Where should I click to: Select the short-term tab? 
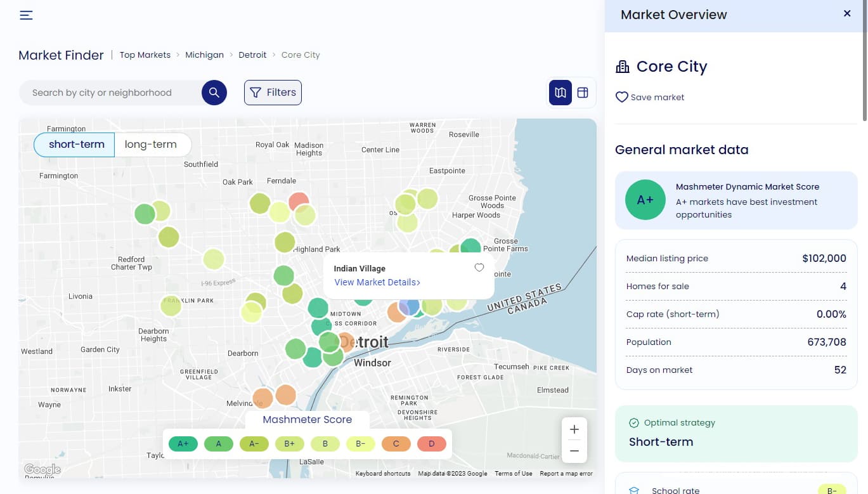[77, 145]
